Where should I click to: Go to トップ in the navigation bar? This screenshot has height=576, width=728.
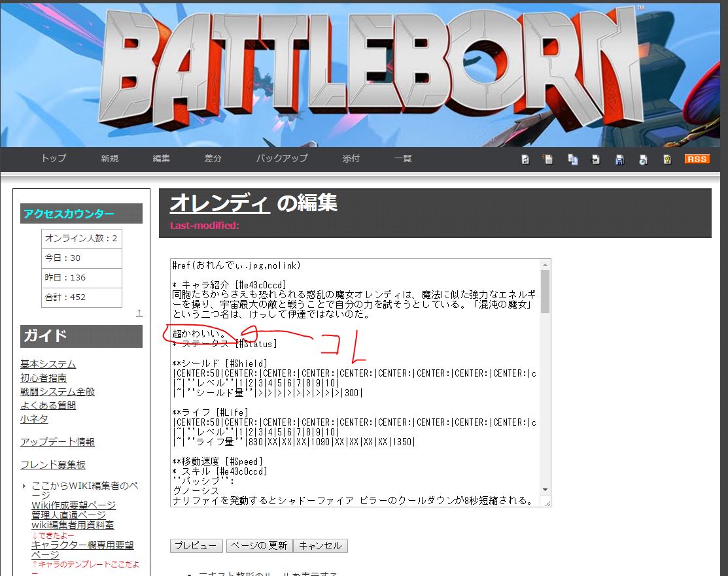[x=54, y=158]
